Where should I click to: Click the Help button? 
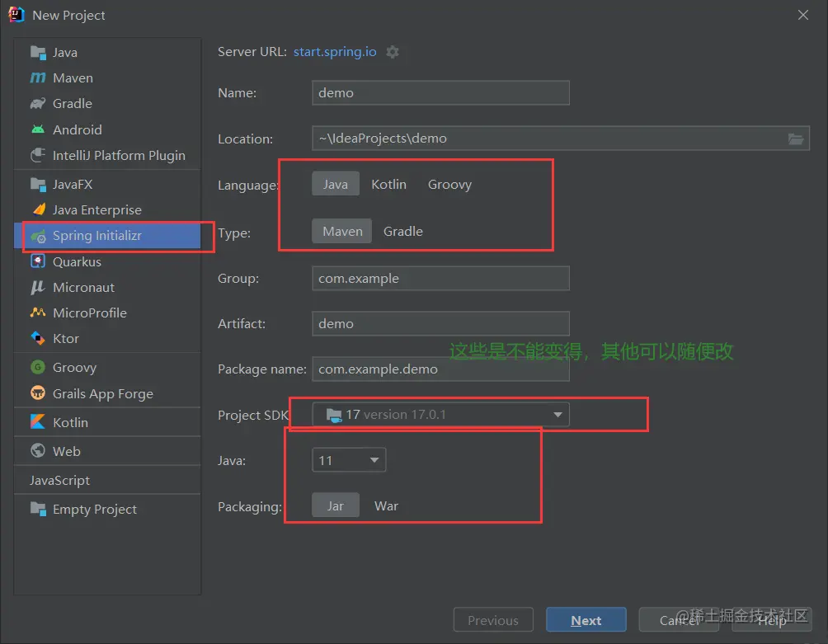pos(771,620)
